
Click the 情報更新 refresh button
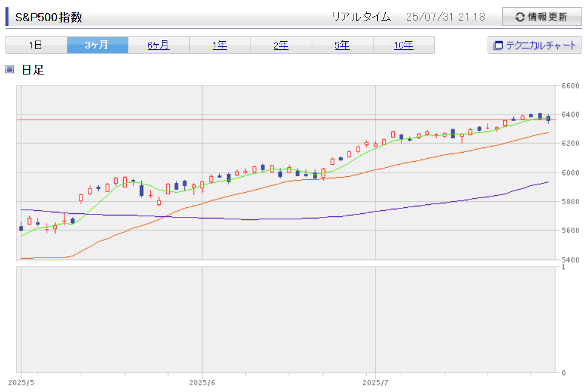[x=542, y=17]
